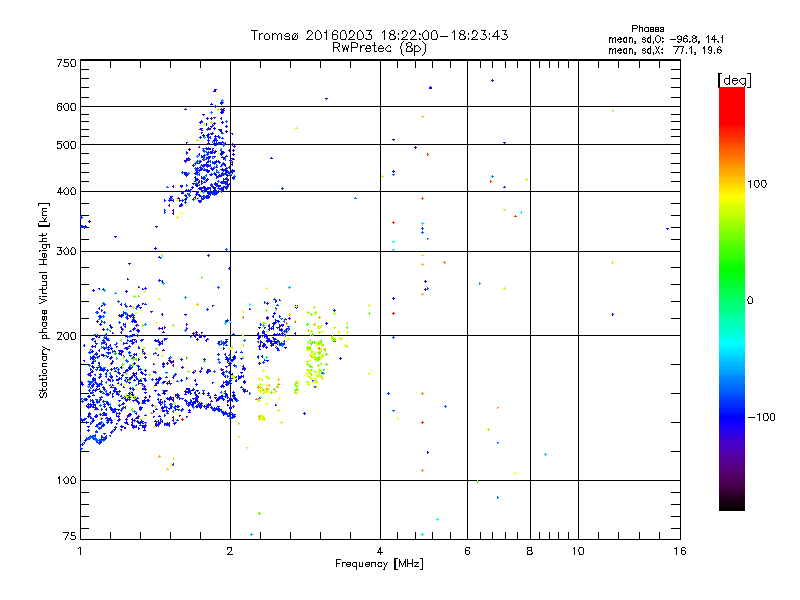The image size is (800, 600).
Task: Click the colorbar label '100'
Action: (x=757, y=184)
